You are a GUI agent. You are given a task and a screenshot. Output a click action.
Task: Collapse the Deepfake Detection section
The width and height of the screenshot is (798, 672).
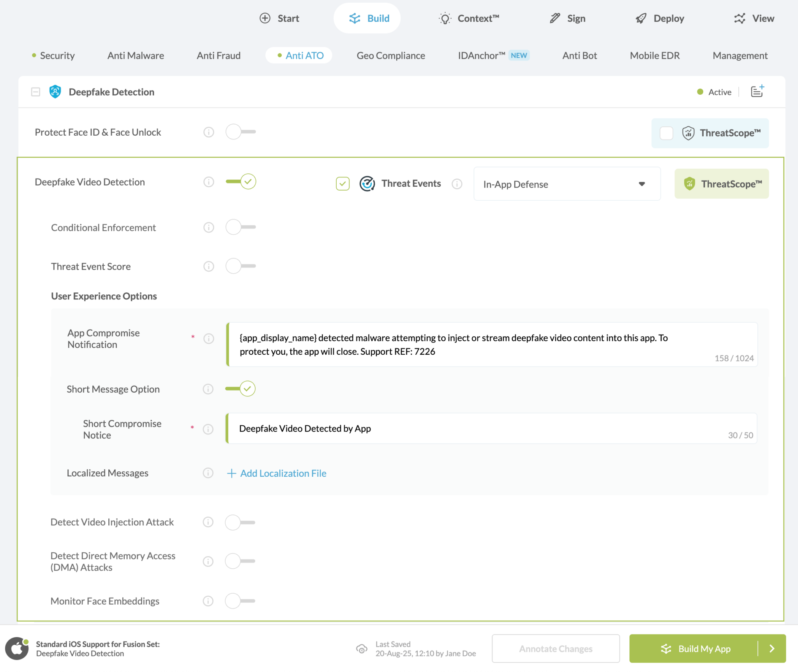pyautogui.click(x=35, y=92)
